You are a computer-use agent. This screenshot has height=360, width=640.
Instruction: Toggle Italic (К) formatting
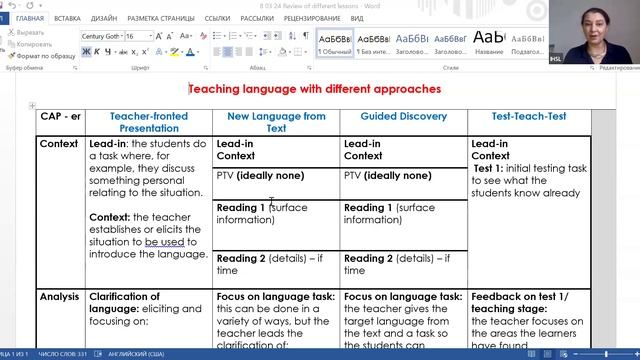pos(97,52)
